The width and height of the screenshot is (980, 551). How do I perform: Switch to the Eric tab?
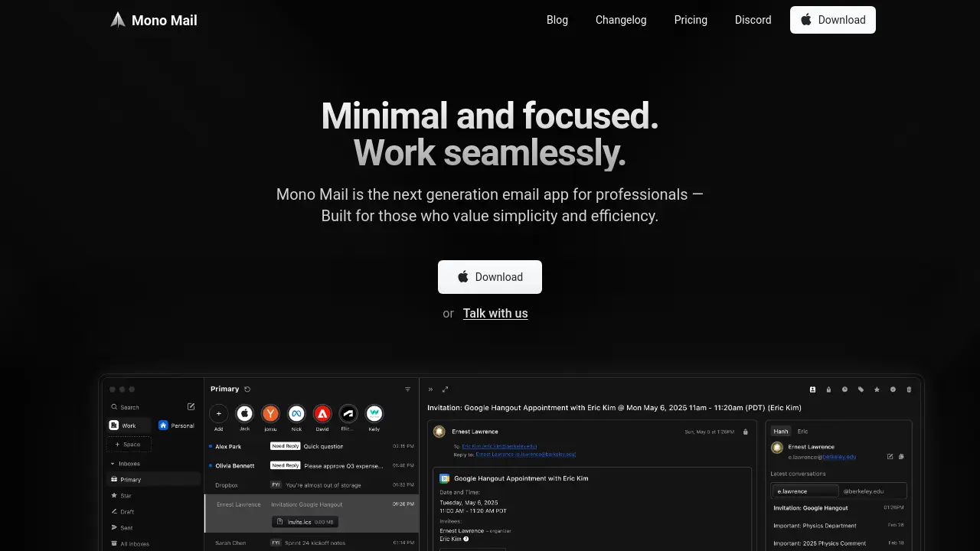(802, 432)
